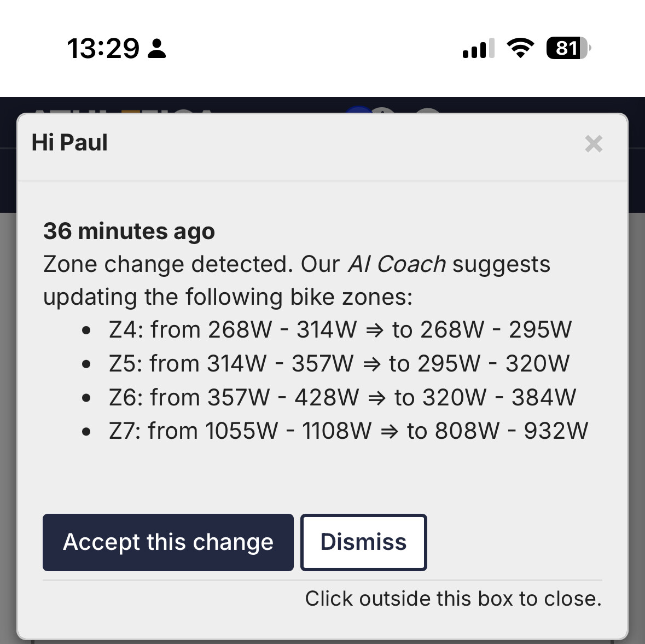This screenshot has width=645, height=644.
Task: Dismiss the zone change suggestion
Action: (363, 542)
